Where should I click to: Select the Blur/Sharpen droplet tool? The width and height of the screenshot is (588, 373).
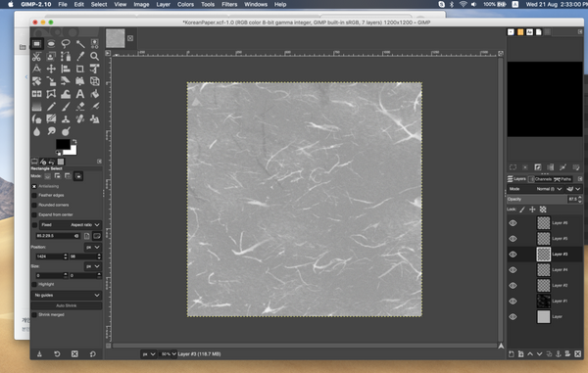pyautogui.click(x=36, y=131)
